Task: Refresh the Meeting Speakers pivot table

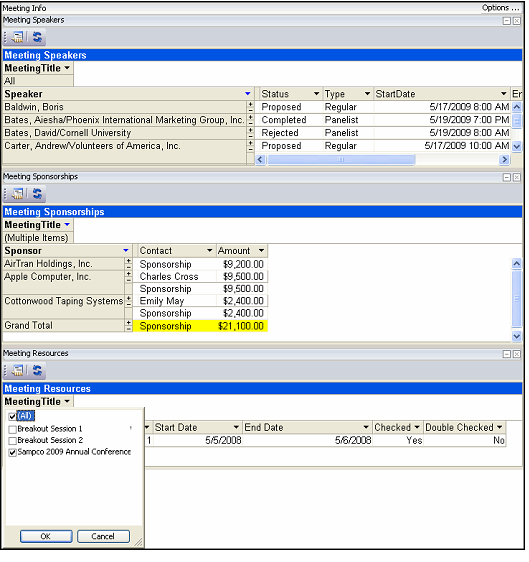Action: [x=37, y=37]
